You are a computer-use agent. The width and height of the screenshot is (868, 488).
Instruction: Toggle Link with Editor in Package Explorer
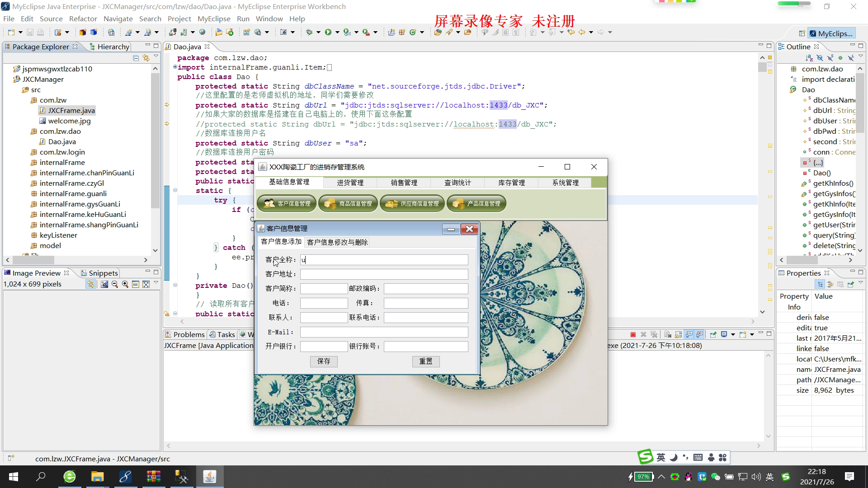pyautogui.click(x=146, y=58)
